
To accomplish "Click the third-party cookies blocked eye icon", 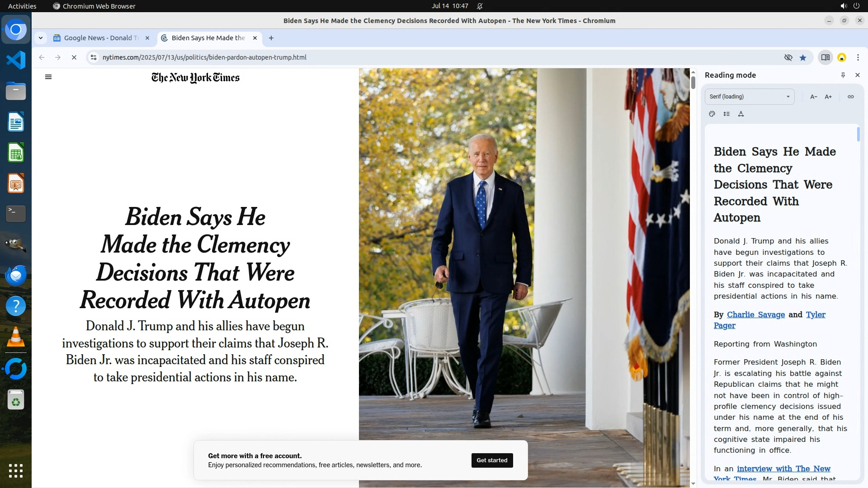I will pyautogui.click(x=788, y=57).
